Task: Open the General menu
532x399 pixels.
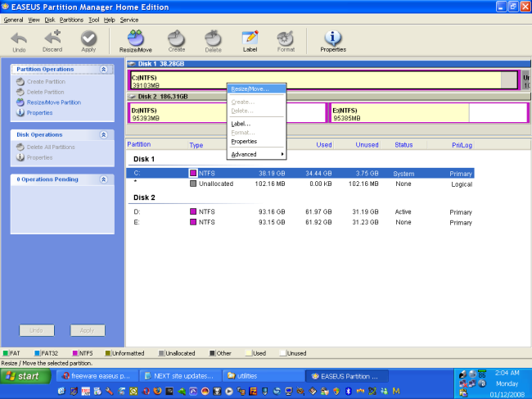Action: (13, 20)
